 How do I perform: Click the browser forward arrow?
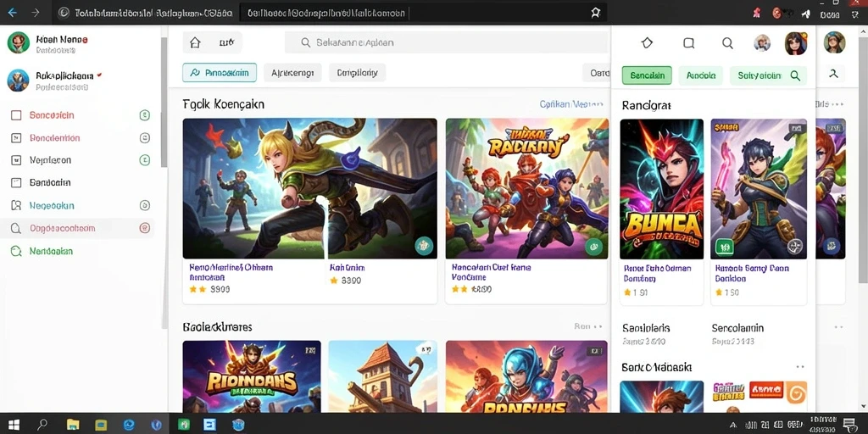36,12
